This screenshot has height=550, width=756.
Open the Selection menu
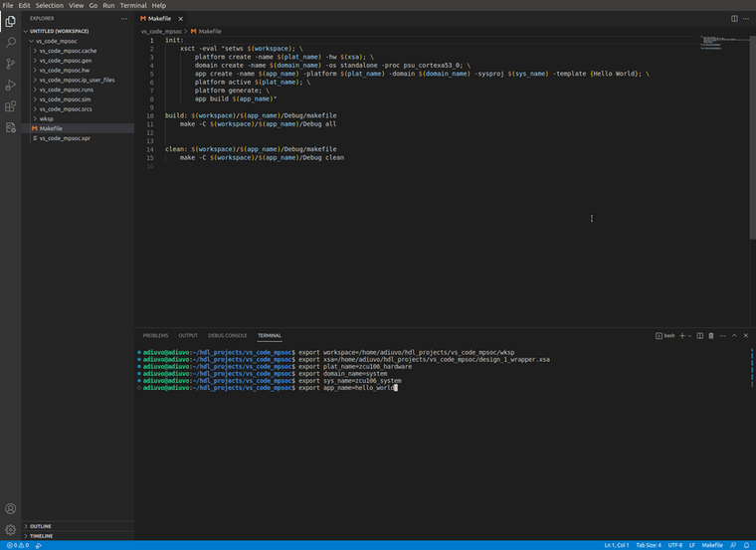(x=49, y=5)
